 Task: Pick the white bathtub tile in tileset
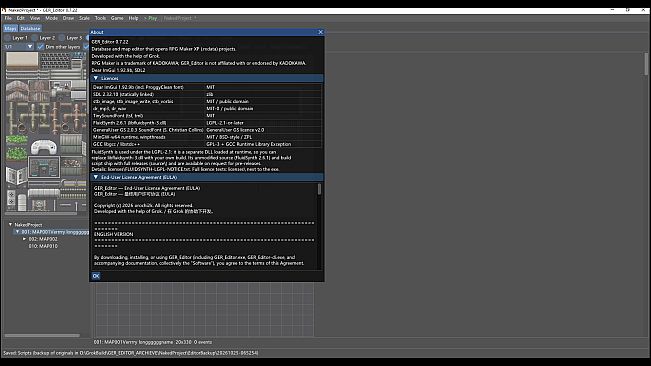(x=44, y=147)
